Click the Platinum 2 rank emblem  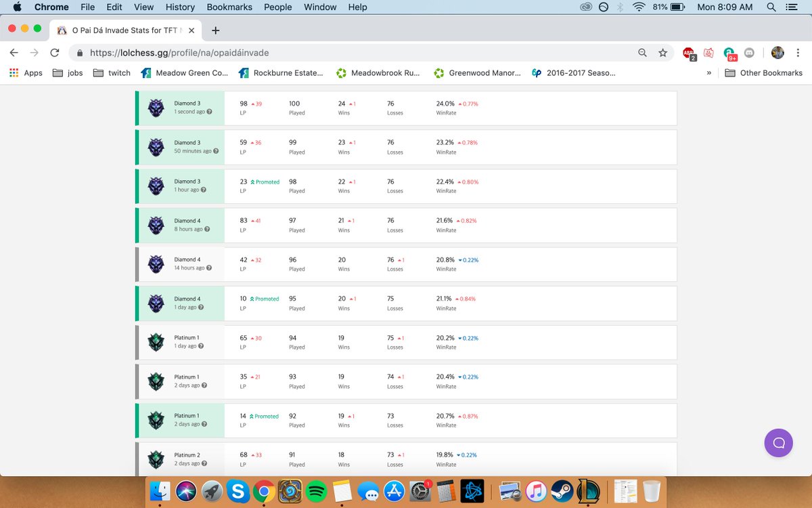[156, 460]
